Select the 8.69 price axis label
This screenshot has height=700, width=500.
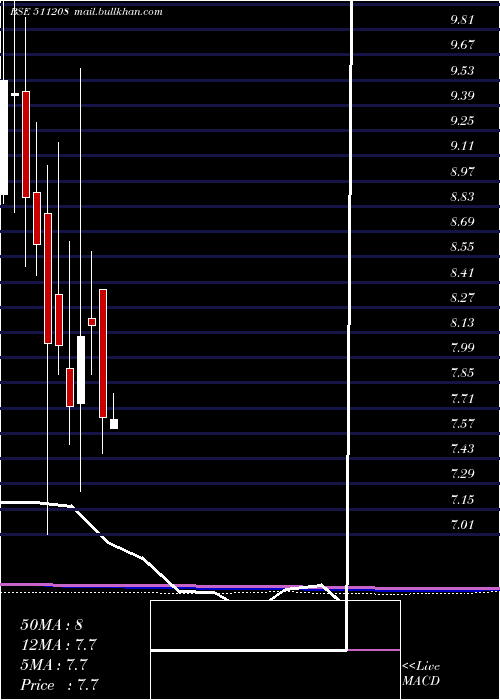[x=462, y=222]
